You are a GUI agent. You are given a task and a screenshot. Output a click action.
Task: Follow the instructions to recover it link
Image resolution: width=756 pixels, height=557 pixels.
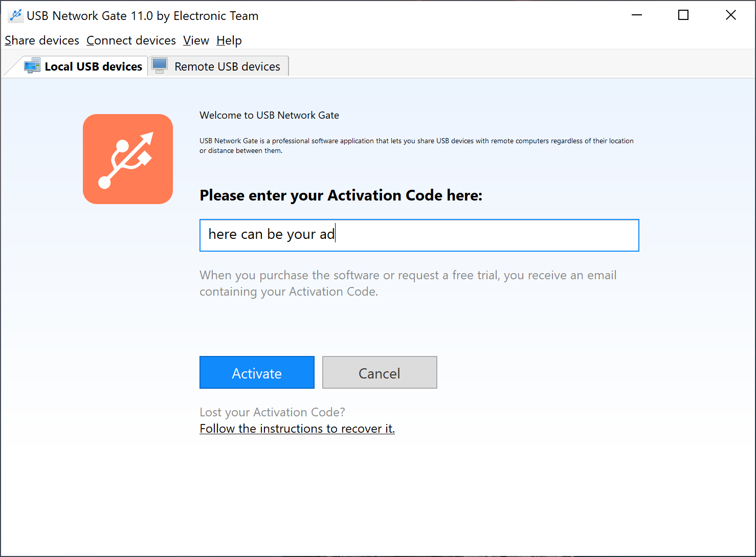[297, 429]
